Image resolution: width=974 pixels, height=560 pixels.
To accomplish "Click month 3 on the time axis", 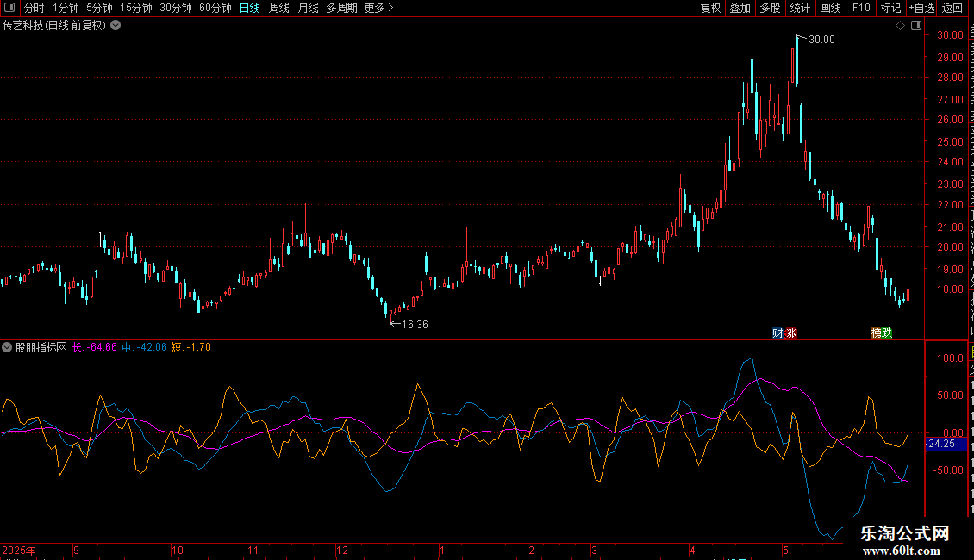I will coord(595,551).
